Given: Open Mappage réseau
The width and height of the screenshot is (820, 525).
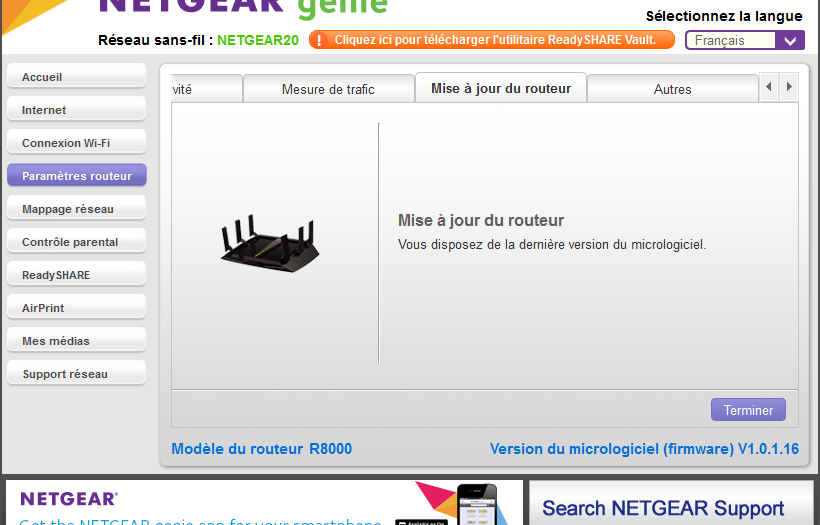Looking at the screenshot, I should (76, 209).
